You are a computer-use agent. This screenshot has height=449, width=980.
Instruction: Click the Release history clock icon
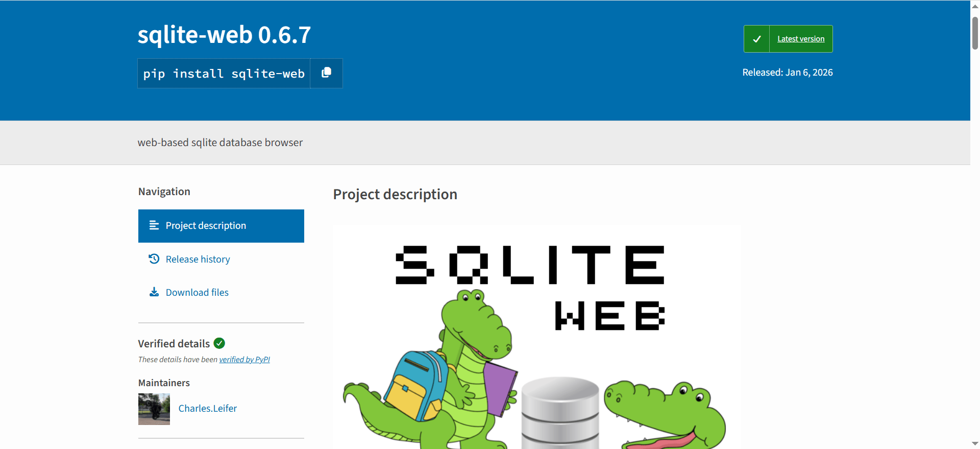[x=154, y=259]
